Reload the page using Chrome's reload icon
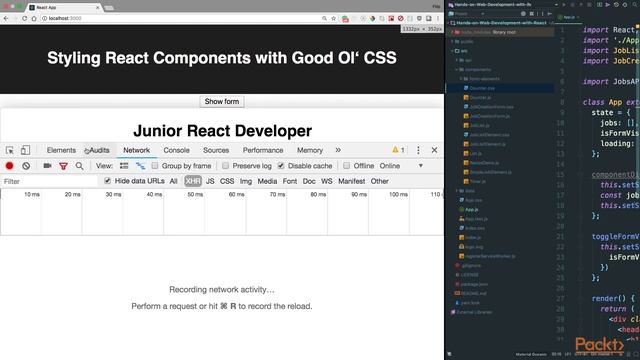Viewport: 640px width, 360px height. point(24,18)
